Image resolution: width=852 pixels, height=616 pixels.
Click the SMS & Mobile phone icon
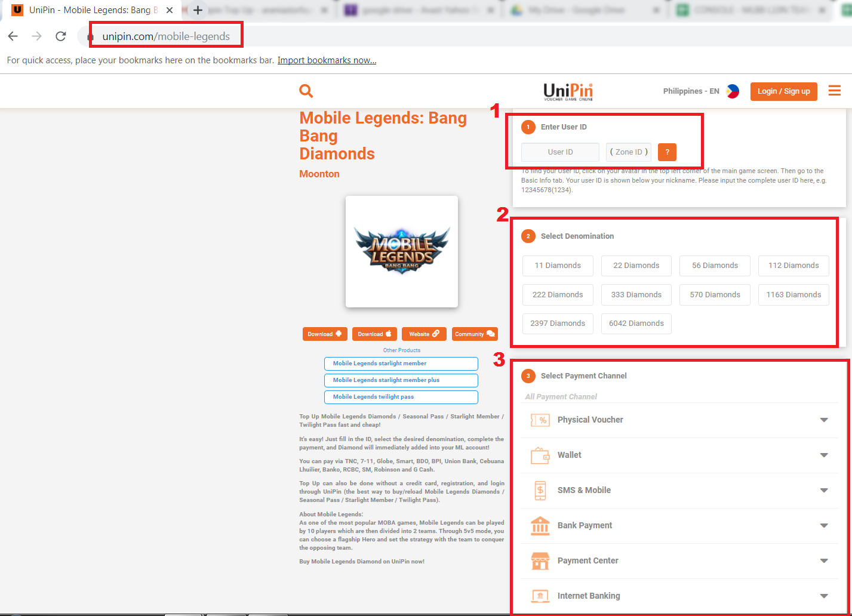click(x=540, y=491)
